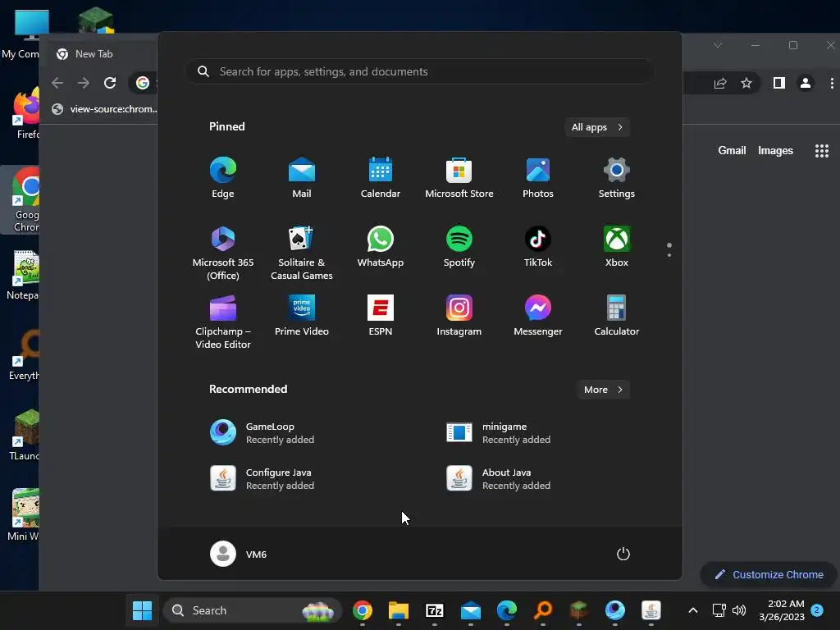Open the Gmail link in Chrome
This screenshot has height=630, width=840.
732,151
